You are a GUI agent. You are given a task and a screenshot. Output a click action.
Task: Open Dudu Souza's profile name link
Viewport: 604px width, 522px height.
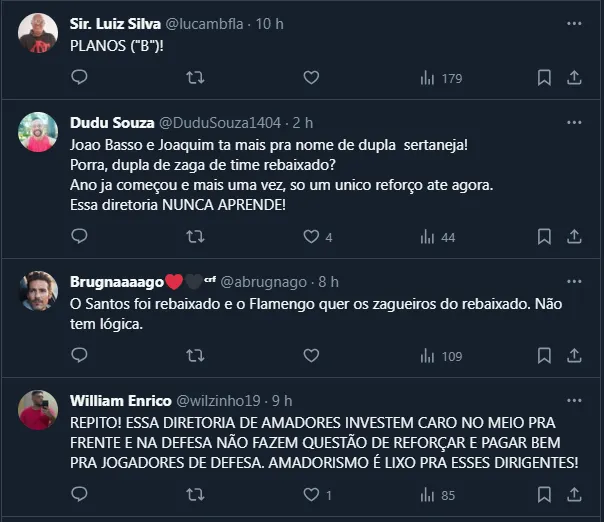point(112,123)
